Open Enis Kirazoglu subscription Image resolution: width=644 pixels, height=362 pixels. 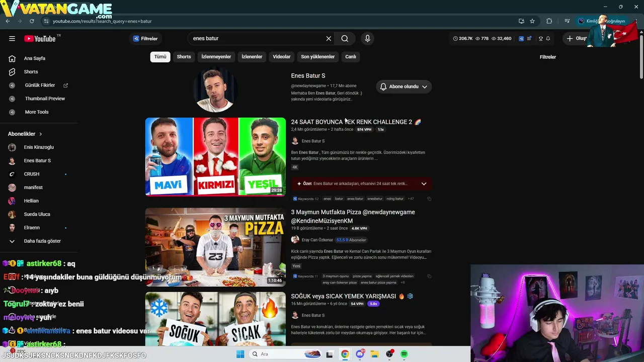click(39, 147)
